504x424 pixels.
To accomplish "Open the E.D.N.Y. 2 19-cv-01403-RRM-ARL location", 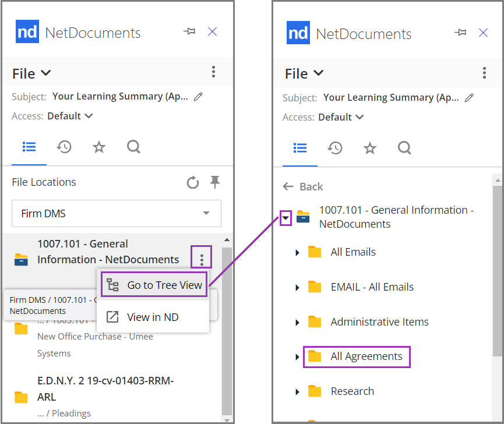I will pyautogui.click(x=105, y=388).
